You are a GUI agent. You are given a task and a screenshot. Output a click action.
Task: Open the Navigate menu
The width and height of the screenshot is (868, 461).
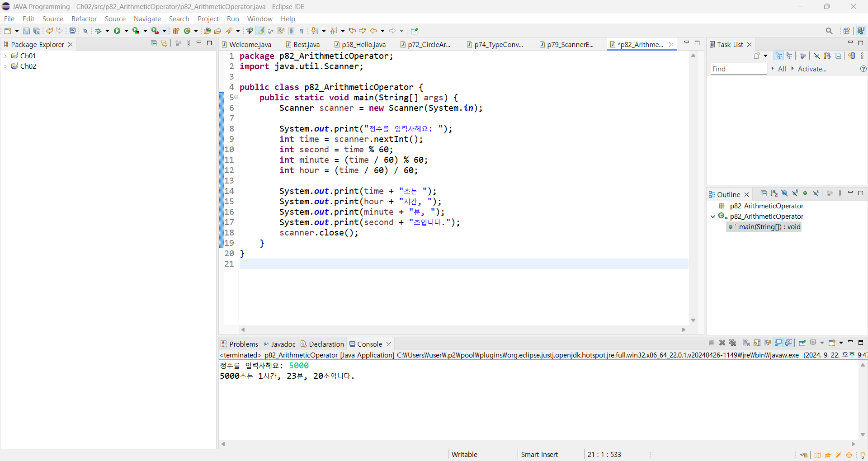[x=147, y=19]
